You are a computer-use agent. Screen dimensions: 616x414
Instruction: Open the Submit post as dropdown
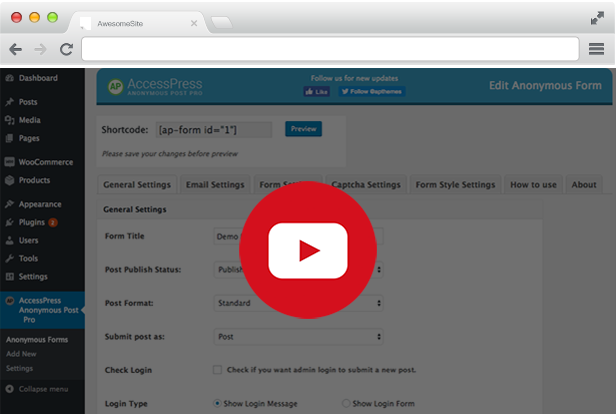point(298,337)
